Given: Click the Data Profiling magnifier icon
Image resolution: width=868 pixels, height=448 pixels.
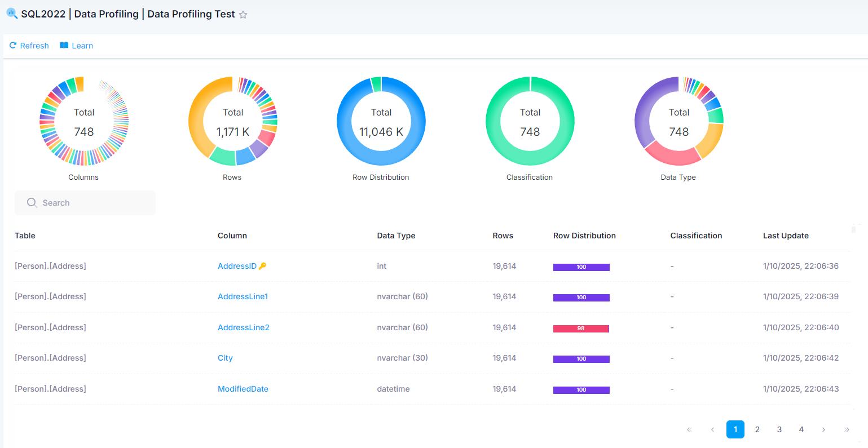Looking at the screenshot, I should (12, 14).
